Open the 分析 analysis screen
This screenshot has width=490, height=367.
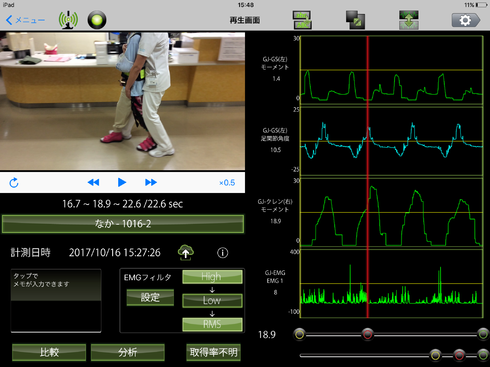[x=128, y=352]
